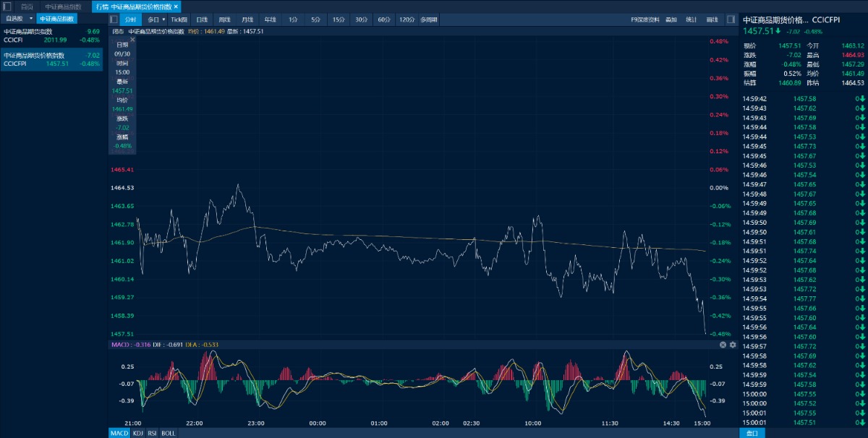
Task: Expand the 自选股 dropdown arrow
Action: (x=31, y=19)
